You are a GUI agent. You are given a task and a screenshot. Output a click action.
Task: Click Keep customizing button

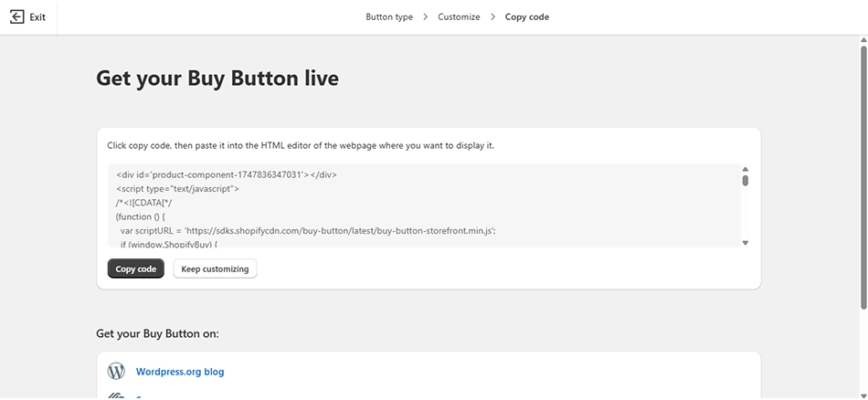point(215,268)
